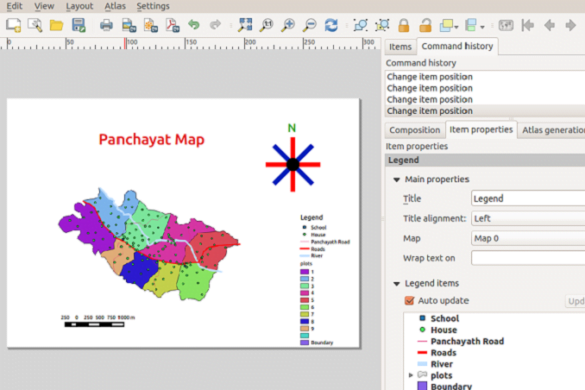This screenshot has width=585, height=390.
Task: Lock the selected items
Action: pyautogui.click(x=404, y=25)
